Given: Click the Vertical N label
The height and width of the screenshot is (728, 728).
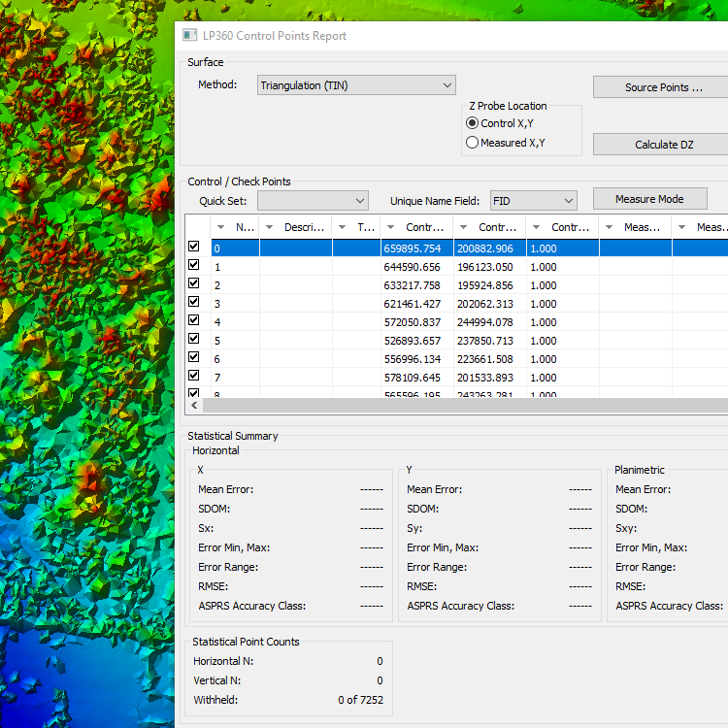Looking at the screenshot, I should [216, 680].
